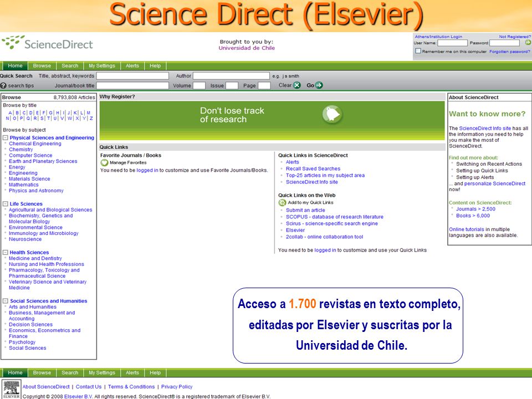Open SCOPUS database of research literature
This screenshot has width=532, height=399.
tap(335, 217)
